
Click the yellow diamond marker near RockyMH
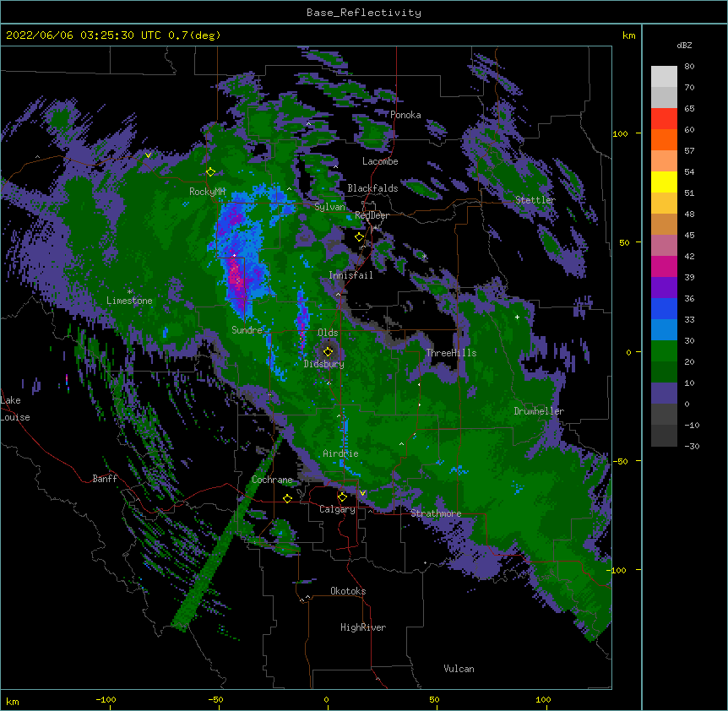(x=211, y=172)
